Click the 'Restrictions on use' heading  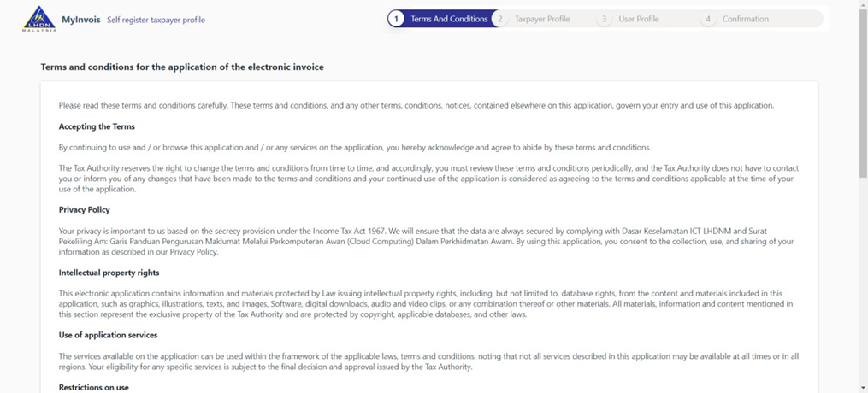click(x=93, y=388)
